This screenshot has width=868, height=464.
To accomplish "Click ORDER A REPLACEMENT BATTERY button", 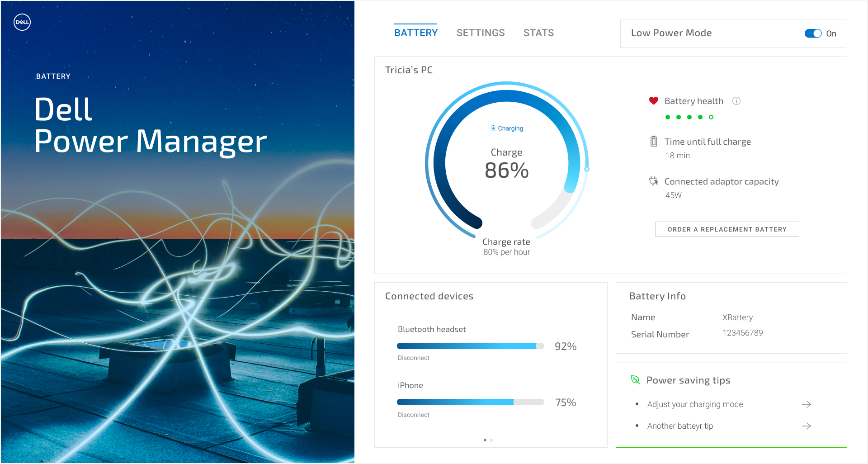I will point(727,229).
